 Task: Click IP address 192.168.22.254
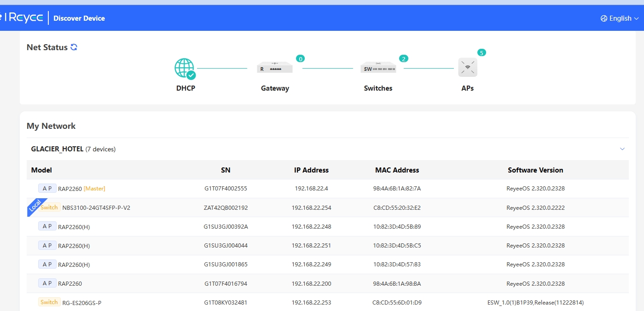click(311, 207)
